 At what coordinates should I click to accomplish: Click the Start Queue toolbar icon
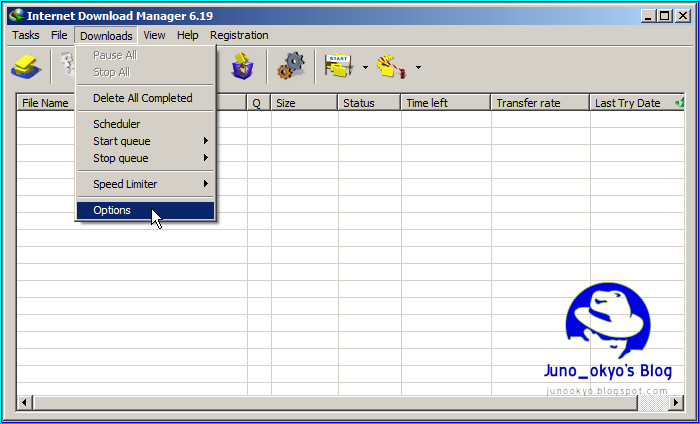[x=339, y=66]
